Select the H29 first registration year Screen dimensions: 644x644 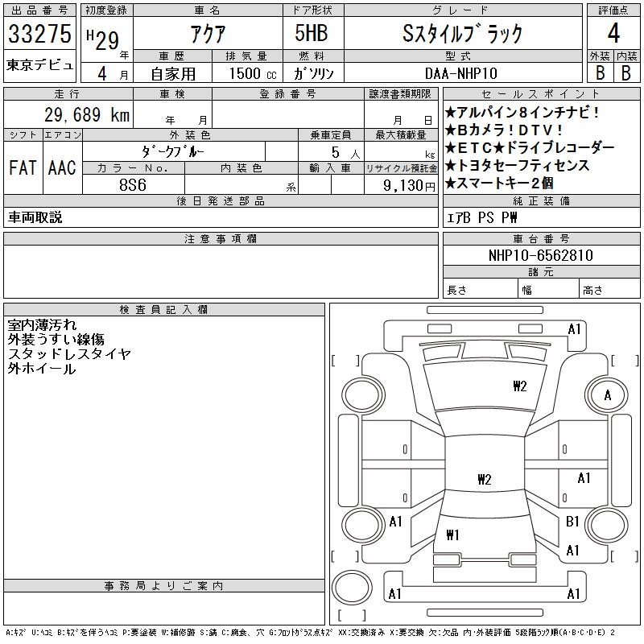click(x=103, y=40)
